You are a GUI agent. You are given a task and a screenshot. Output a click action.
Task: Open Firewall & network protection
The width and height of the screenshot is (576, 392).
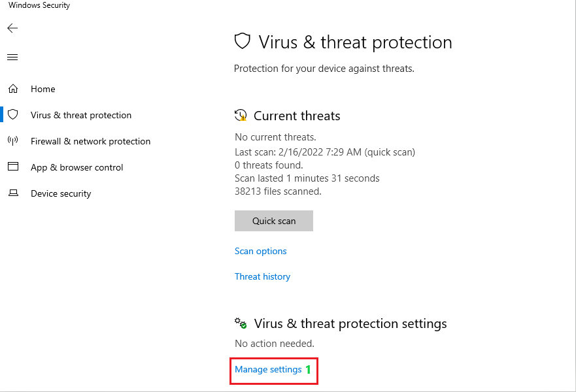click(91, 141)
